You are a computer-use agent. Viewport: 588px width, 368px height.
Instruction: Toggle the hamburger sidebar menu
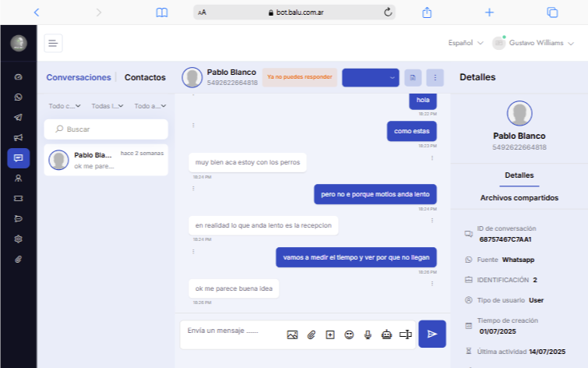click(53, 44)
